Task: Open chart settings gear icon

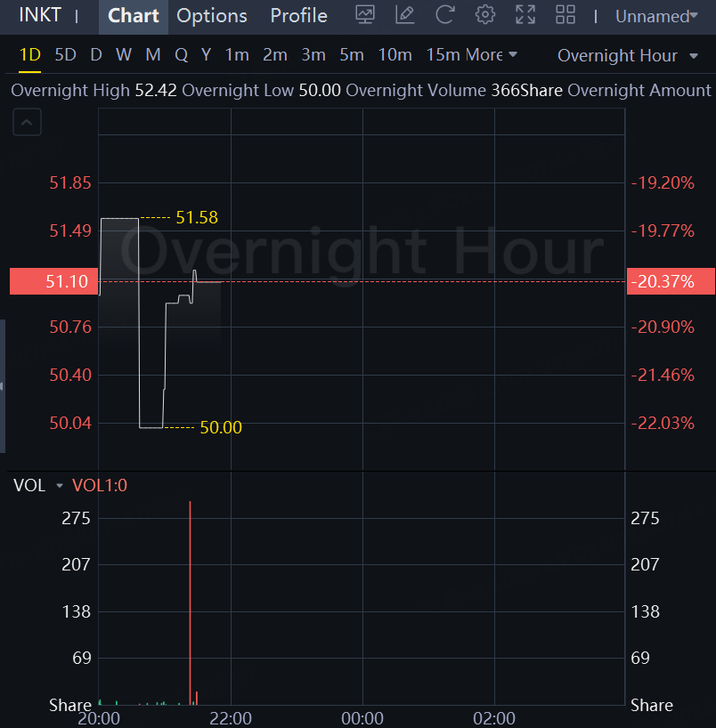Action: pyautogui.click(x=485, y=15)
